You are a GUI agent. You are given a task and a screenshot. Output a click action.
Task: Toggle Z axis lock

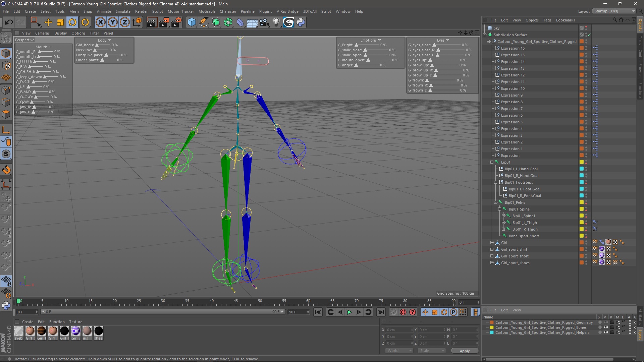[125, 22]
